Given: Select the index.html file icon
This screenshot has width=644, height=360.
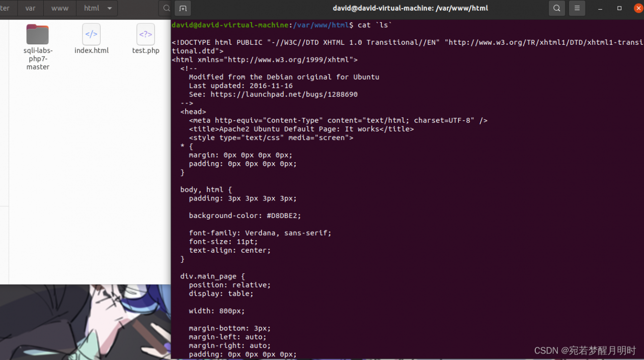Looking at the screenshot, I should tap(91, 34).
